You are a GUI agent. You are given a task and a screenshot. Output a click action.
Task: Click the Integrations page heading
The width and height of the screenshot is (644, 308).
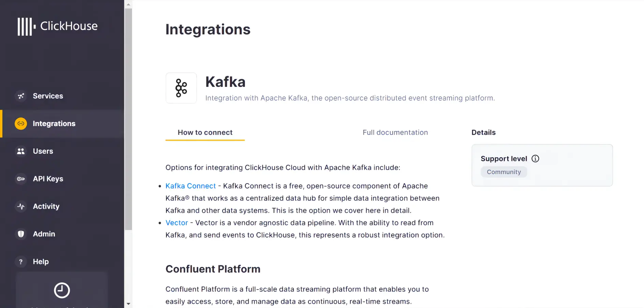click(208, 30)
